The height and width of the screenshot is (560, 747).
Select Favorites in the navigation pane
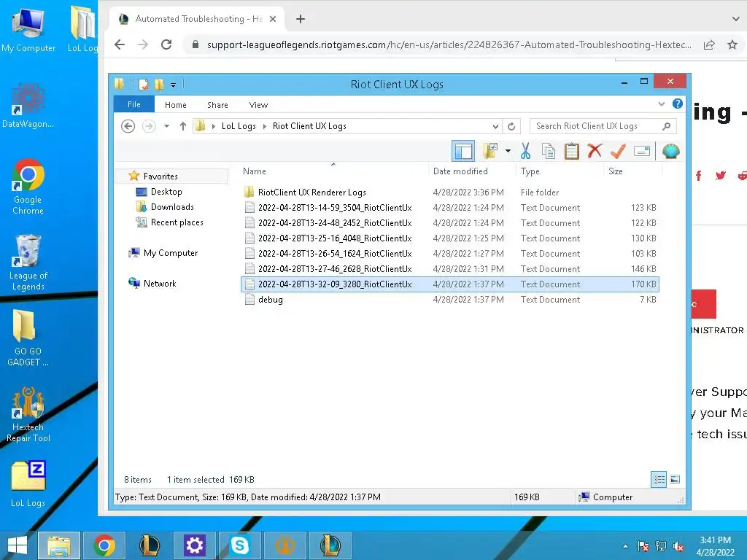[x=160, y=176]
